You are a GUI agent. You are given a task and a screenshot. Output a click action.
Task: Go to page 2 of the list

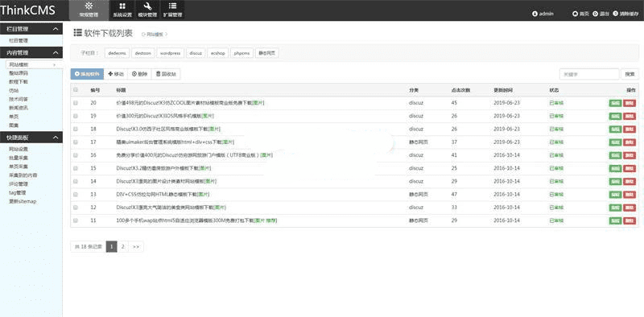123,246
